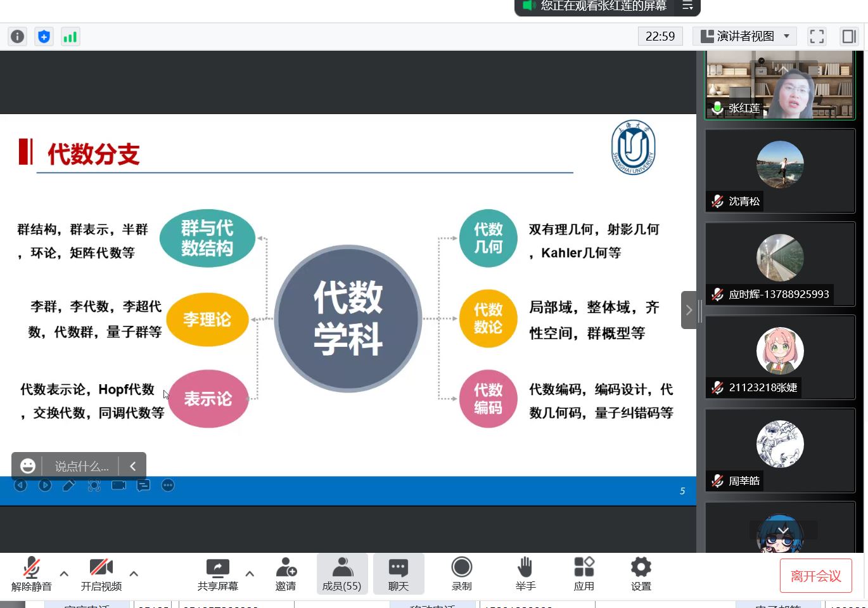Enter fullscreen mode with brackets icon
The height and width of the screenshot is (608, 868).
click(x=817, y=37)
